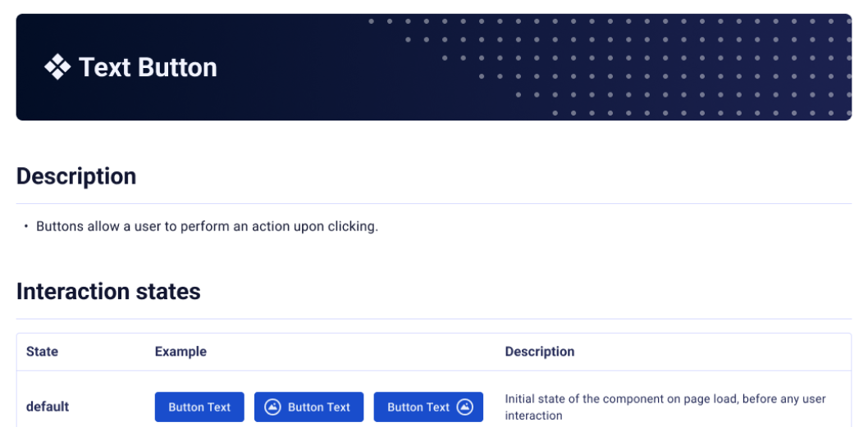Click the Example column header
The height and width of the screenshot is (427, 868).
click(180, 352)
